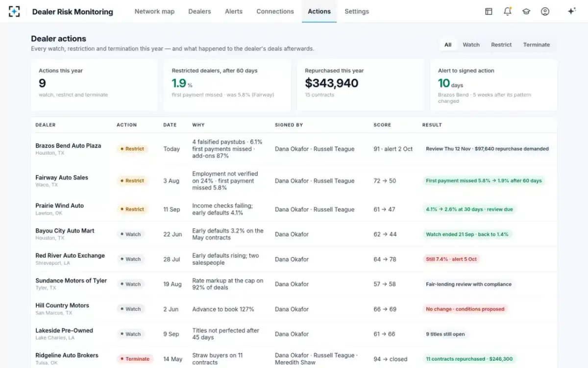
Task: Switch to the Network map tab
Action: (154, 11)
